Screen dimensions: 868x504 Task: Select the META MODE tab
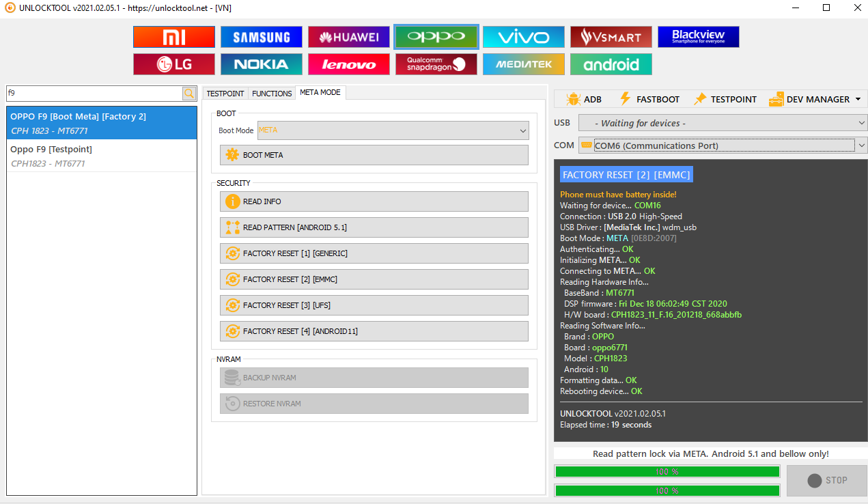[320, 92]
